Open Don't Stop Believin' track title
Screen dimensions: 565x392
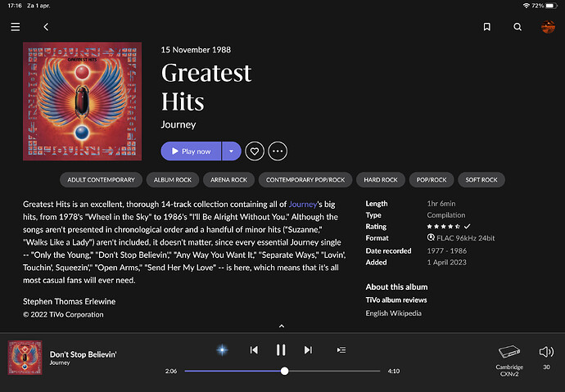pyautogui.click(x=84, y=354)
